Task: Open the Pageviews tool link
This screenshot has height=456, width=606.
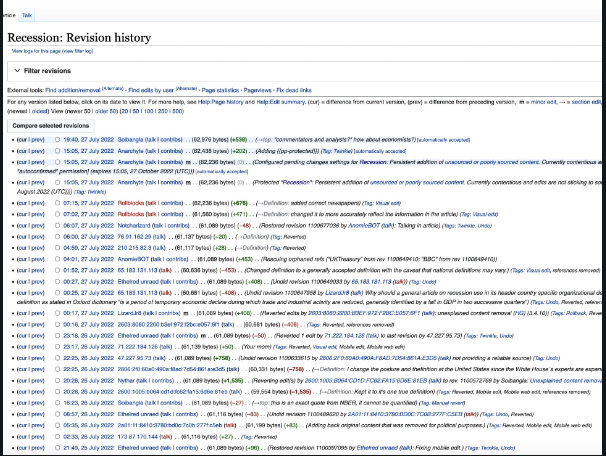Action: tap(257, 90)
